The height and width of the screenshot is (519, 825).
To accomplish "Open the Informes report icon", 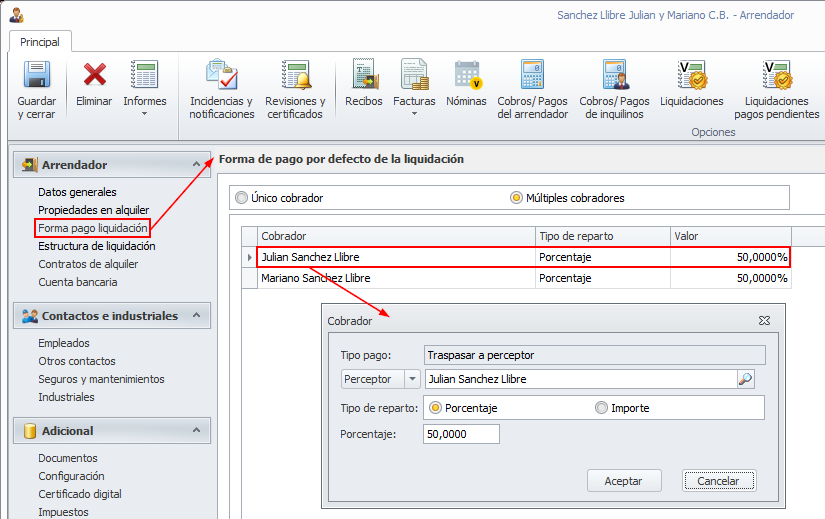I will 145,74.
